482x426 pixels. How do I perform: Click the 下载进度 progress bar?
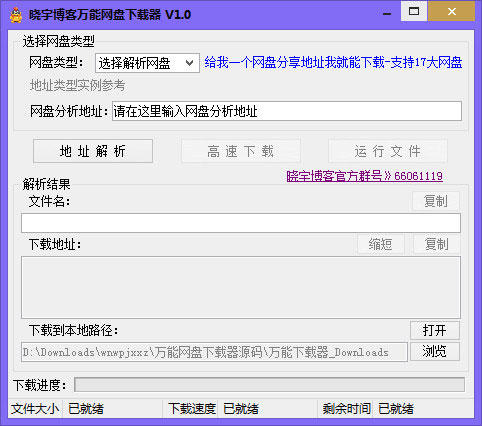tap(269, 385)
